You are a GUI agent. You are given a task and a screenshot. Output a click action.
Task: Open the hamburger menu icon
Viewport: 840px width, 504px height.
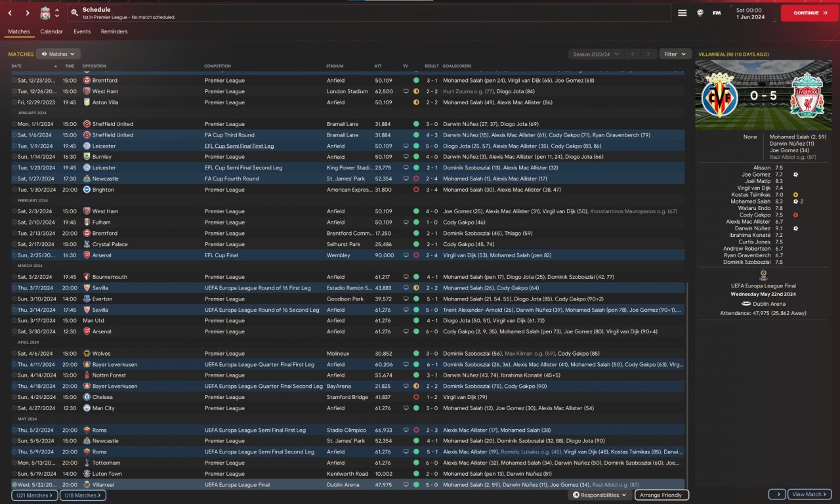click(682, 13)
